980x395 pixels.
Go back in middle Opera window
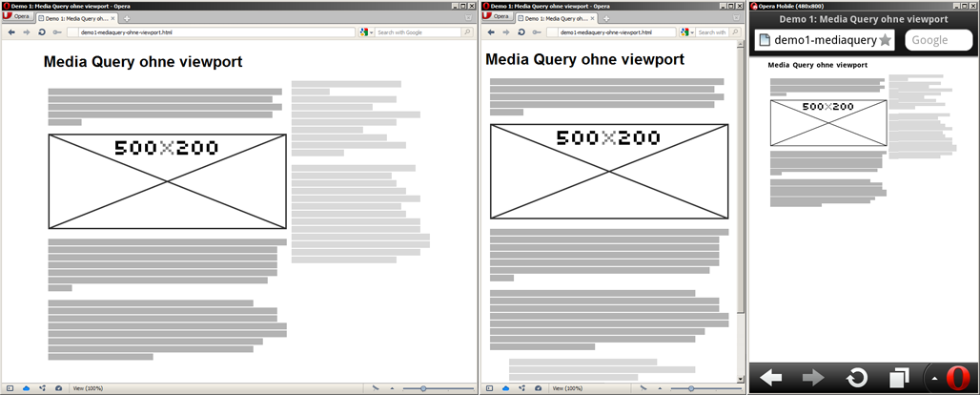click(490, 32)
